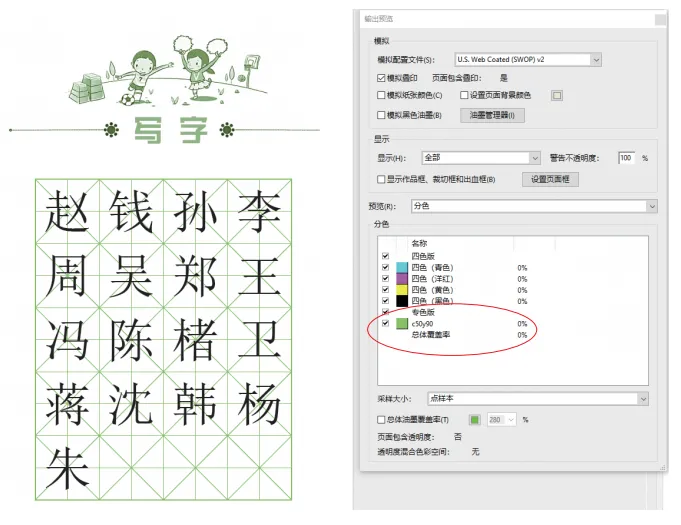Enable the 设置页面背景颜色 checkbox
The width and height of the screenshot is (681, 525).
[x=463, y=95]
